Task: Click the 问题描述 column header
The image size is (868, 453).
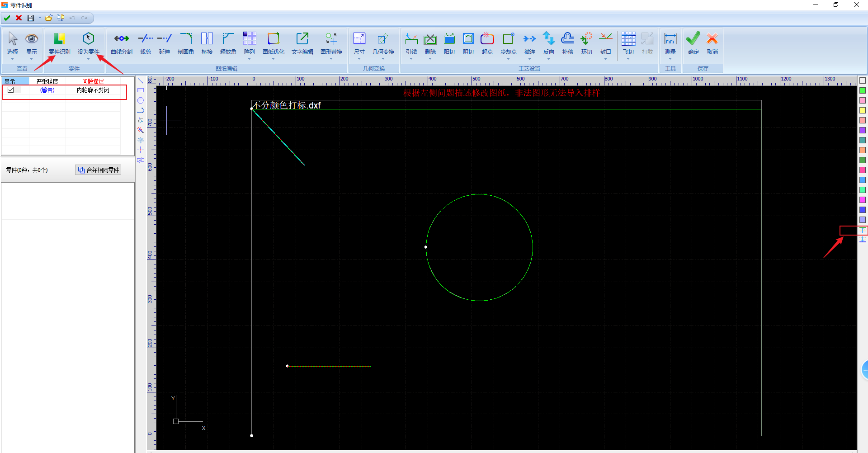Action: [x=93, y=81]
